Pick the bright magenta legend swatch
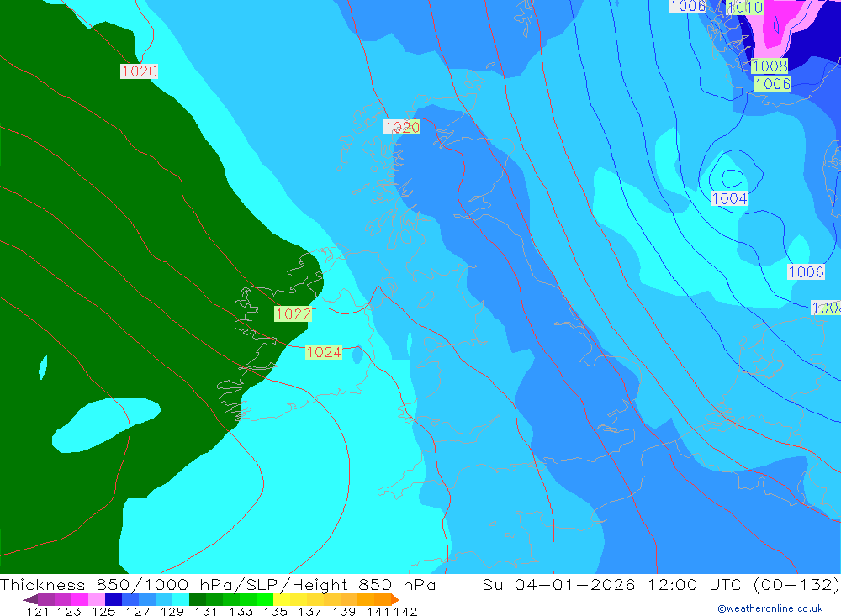841x616 pixels. tap(79, 599)
